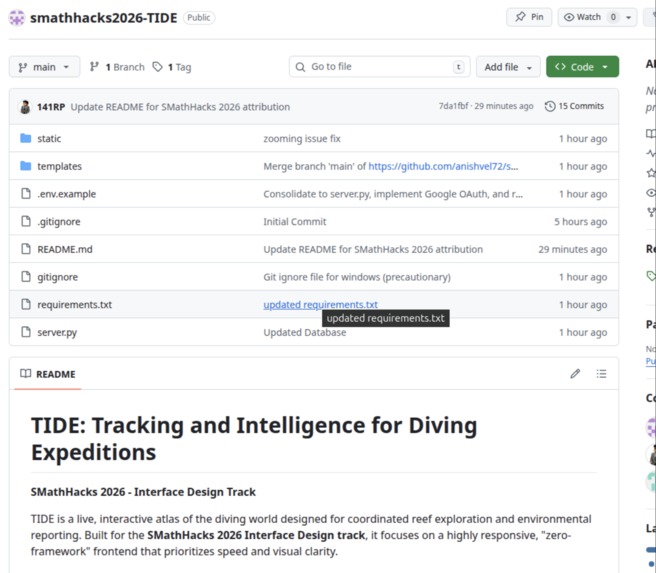Image resolution: width=656 pixels, height=573 pixels.
Task: Open the .env.example file
Action: tap(67, 194)
